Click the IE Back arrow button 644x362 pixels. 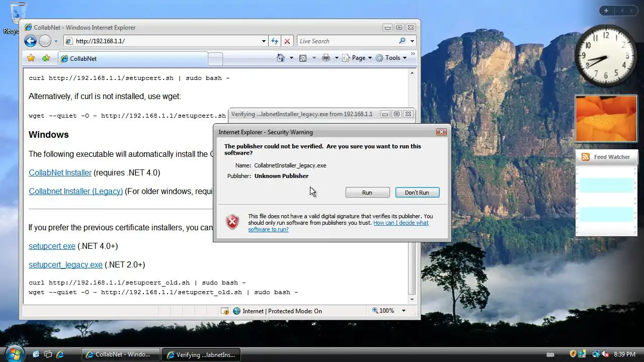[x=30, y=41]
